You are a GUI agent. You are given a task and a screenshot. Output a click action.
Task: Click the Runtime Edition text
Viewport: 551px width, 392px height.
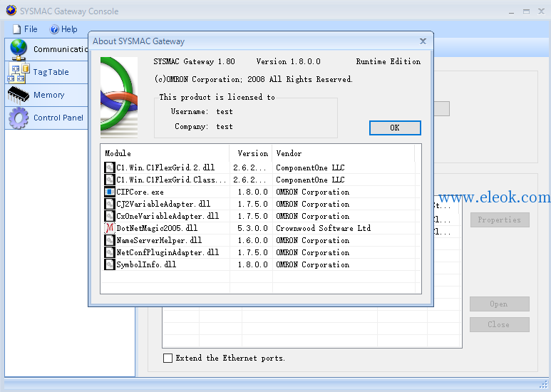[x=388, y=61]
